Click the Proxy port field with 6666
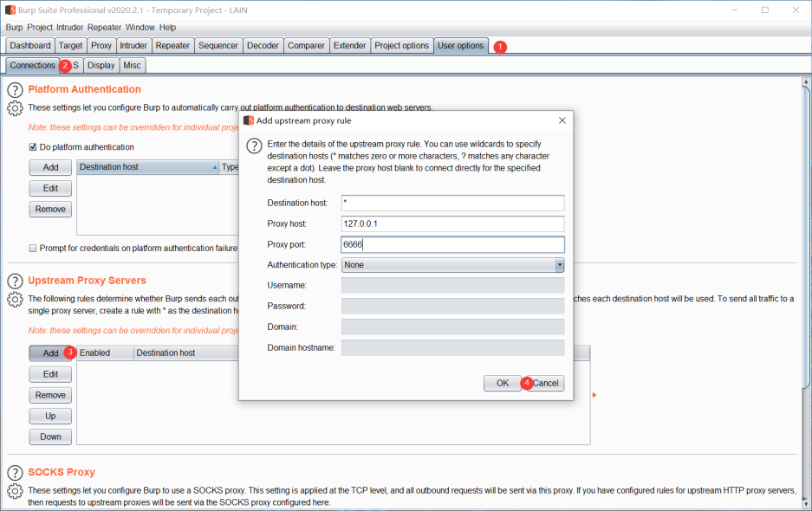Screen dimensions: 812x511 coord(452,244)
